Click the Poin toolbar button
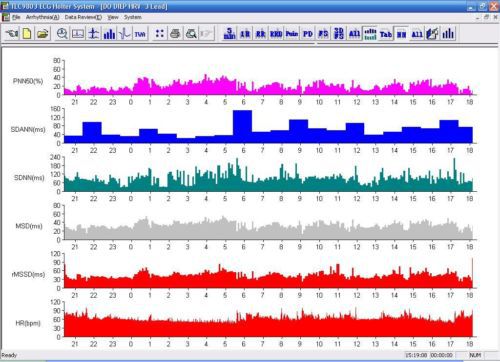This screenshot has height=362, width=500. 292,34
